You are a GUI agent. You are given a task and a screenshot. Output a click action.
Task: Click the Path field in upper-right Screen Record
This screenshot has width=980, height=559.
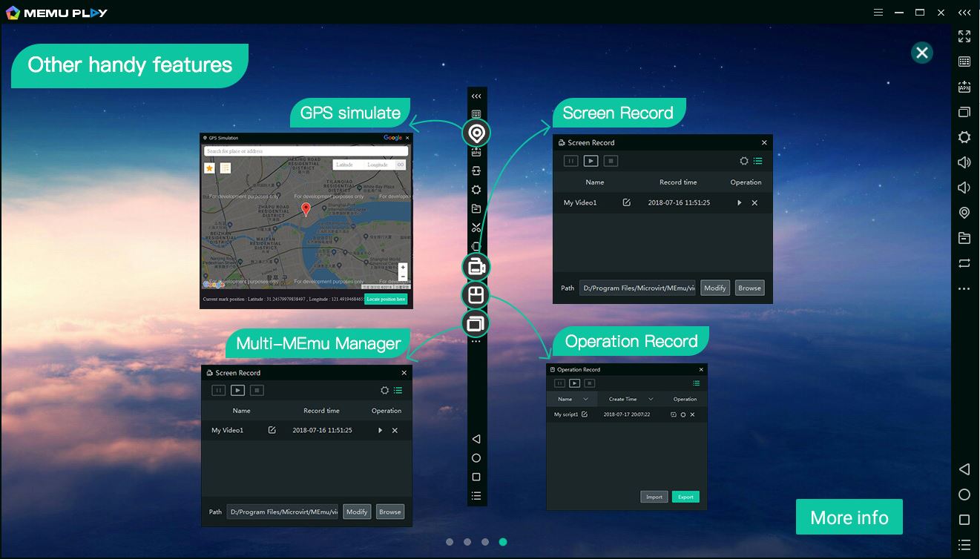pyautogui.click(x=637, y=288)
